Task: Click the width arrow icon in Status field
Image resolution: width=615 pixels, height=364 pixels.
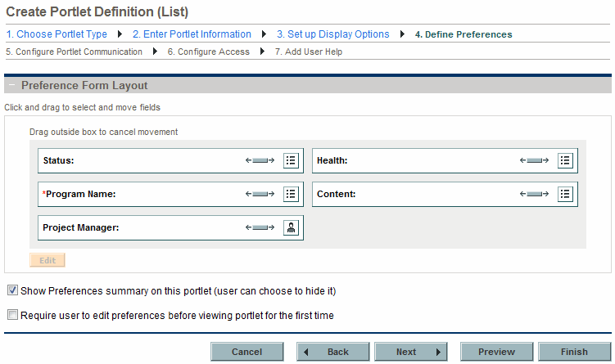Action: [260, 160]
